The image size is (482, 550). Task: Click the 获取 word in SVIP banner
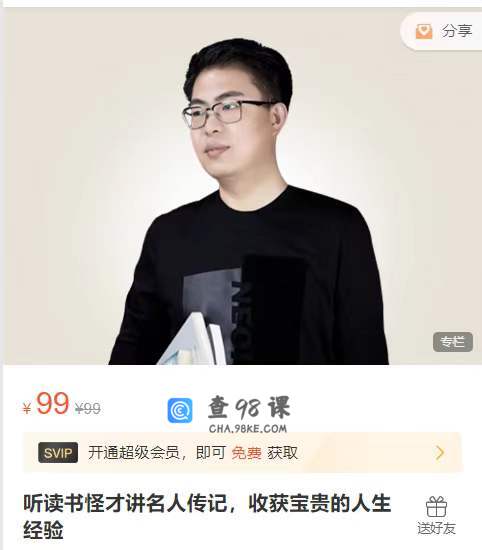coord(282,452)
